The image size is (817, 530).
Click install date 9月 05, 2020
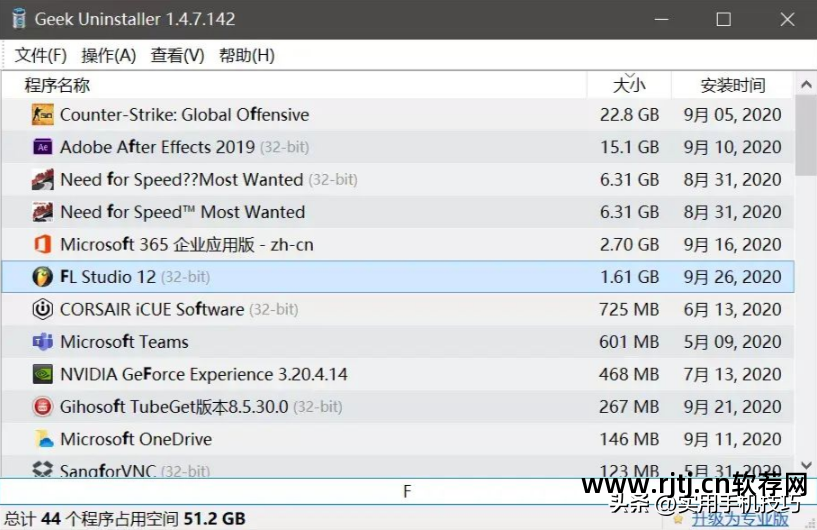tap(733, 115)
